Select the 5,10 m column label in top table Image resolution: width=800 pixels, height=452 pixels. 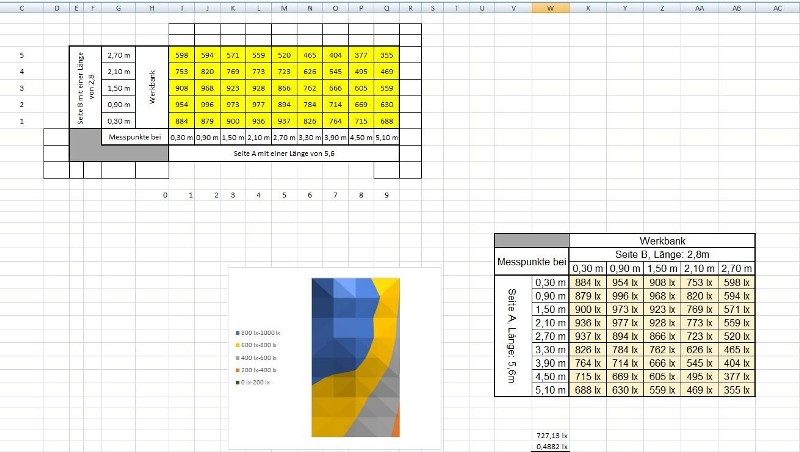tap(386, 137)
